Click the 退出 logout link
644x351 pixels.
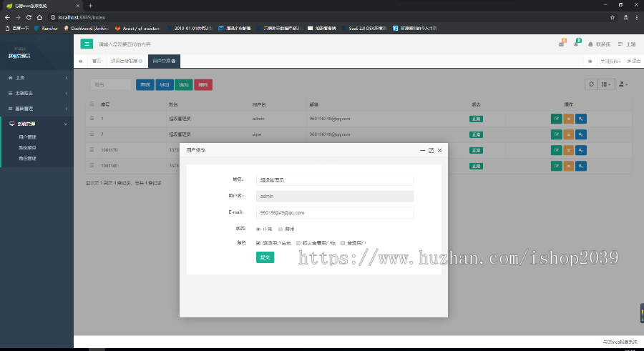(x=634, y=61)
